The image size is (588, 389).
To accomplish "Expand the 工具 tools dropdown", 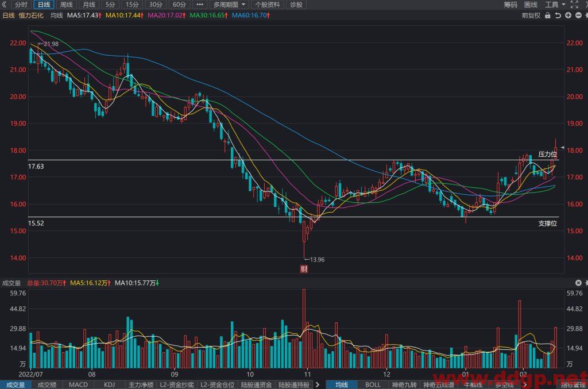I will (555, 5).
